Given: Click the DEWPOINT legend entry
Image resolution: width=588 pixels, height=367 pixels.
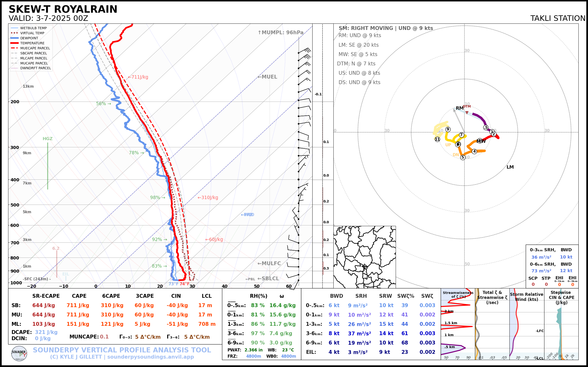Looking at the screenshot, I should coord(29,38).
